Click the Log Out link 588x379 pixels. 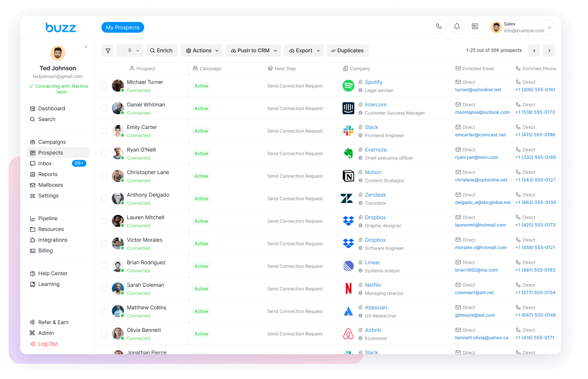click(x=48, y=344)
